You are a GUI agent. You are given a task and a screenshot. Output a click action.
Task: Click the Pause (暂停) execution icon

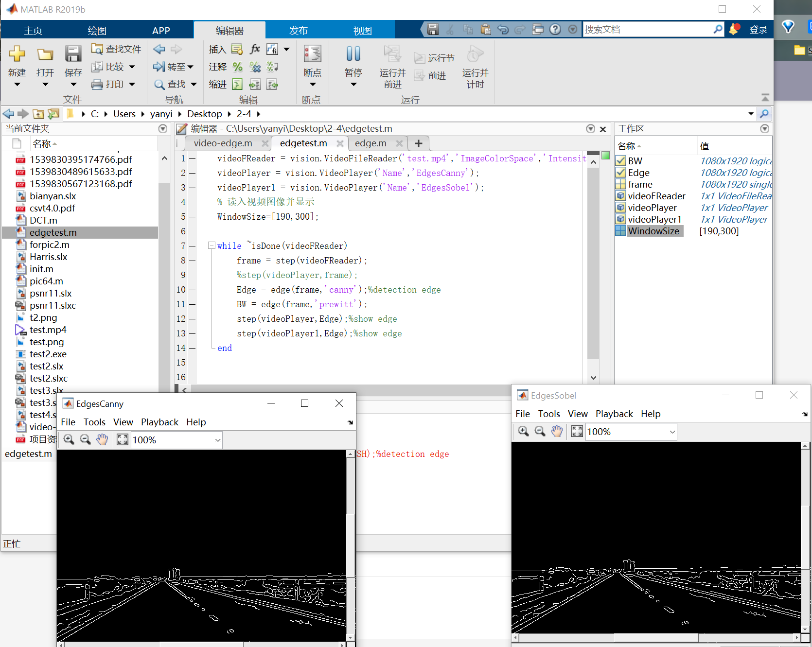[x=353, y=54]
